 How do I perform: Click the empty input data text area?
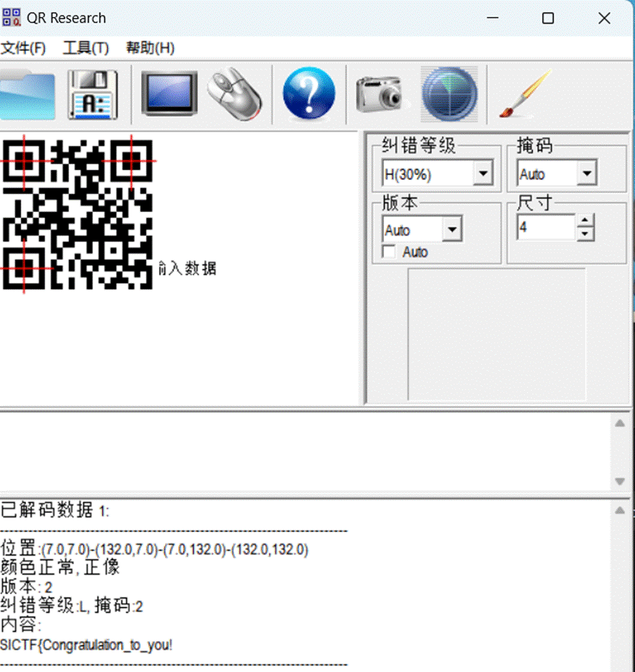click(305, 452)
